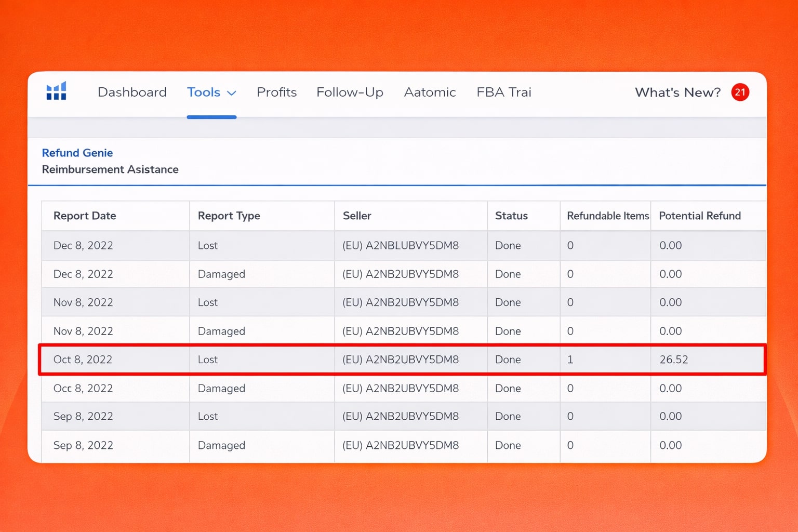Select the Nov 8 Lost report row
The height and width of the screenshot is (532, 798).
point(400,302)
